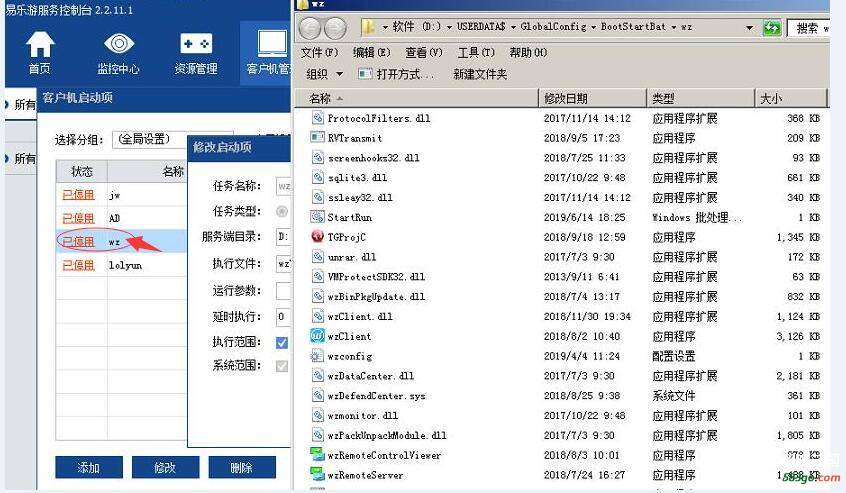The image size is (846, 493).
Task: Expand the BootStartBat breadcrumb arrow
Action: (674, 27)
